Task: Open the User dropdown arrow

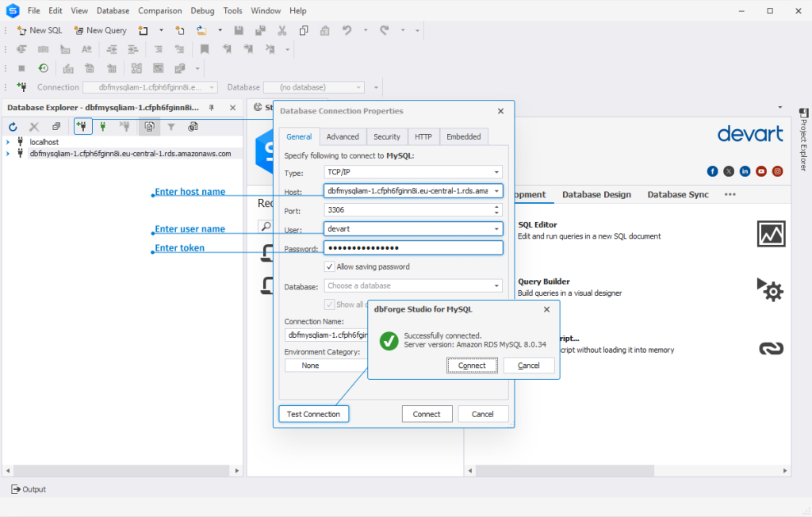Action: pos(496,229)
